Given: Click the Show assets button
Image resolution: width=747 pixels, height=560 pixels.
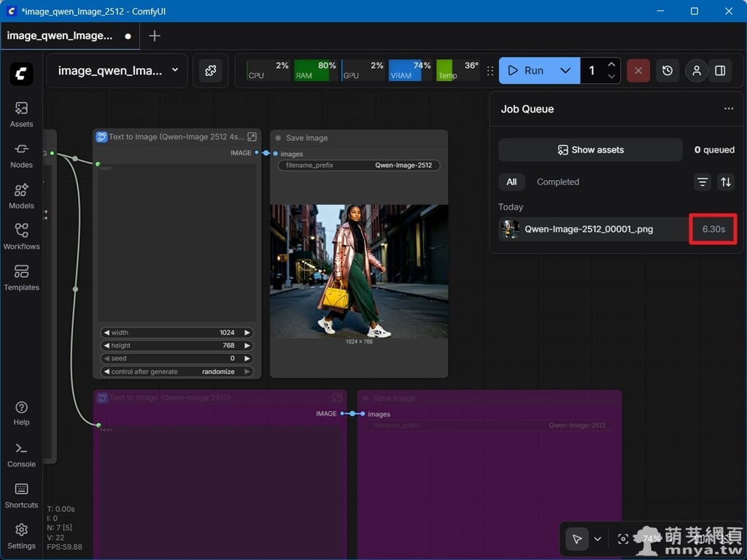Looking at the screenshot, I should (590, 150).
